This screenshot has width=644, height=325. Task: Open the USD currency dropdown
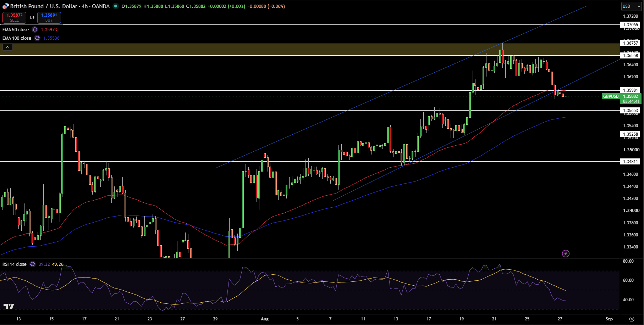pos(631,6)
